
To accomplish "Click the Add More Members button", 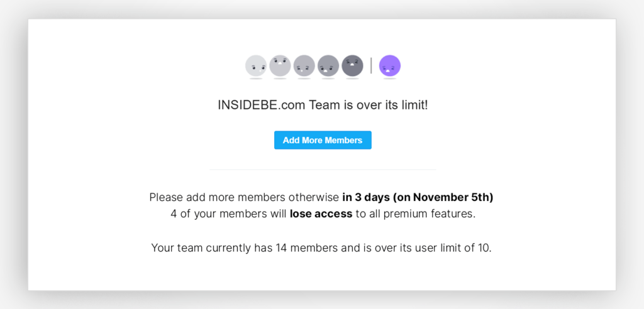I will point(323,140).
